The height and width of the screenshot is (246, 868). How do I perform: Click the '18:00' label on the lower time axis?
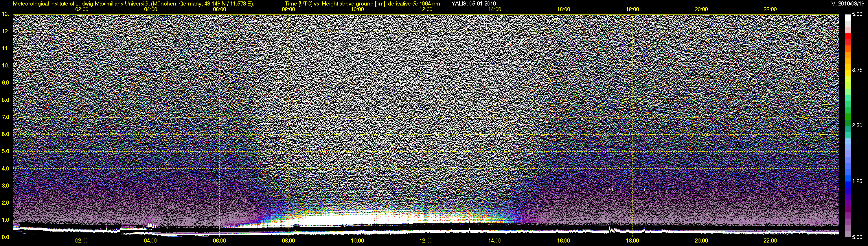coord(632,241)
